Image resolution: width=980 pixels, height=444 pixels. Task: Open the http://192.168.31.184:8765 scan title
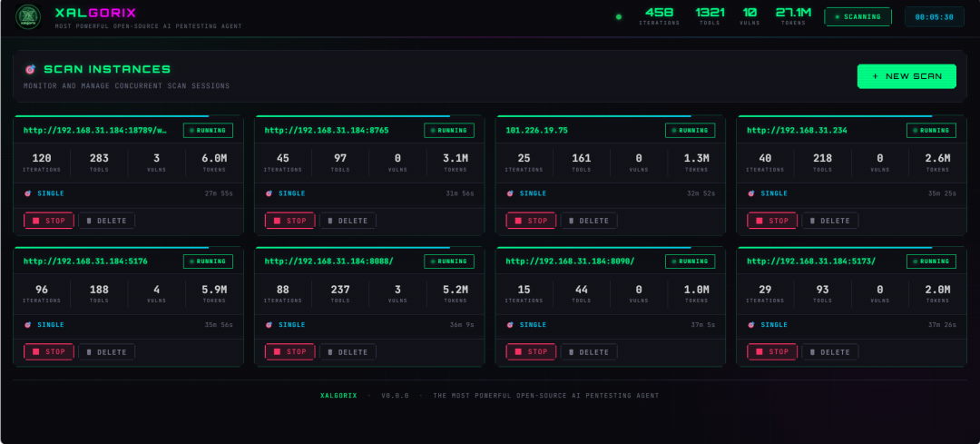(327, 131)
